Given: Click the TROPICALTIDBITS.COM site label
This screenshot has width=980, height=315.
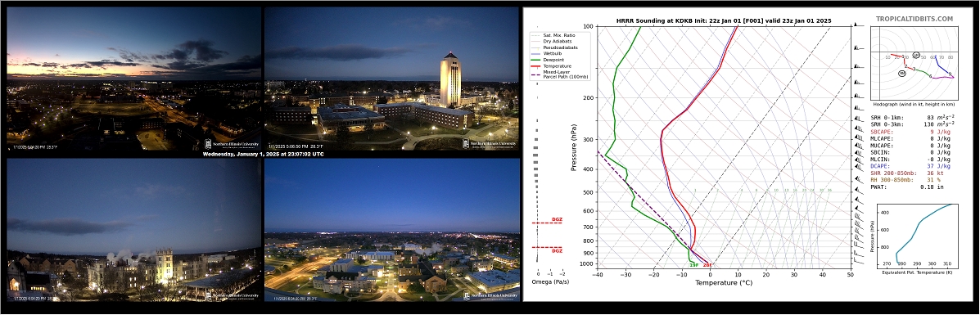Looking at the screenshot, I should (914, 20).
